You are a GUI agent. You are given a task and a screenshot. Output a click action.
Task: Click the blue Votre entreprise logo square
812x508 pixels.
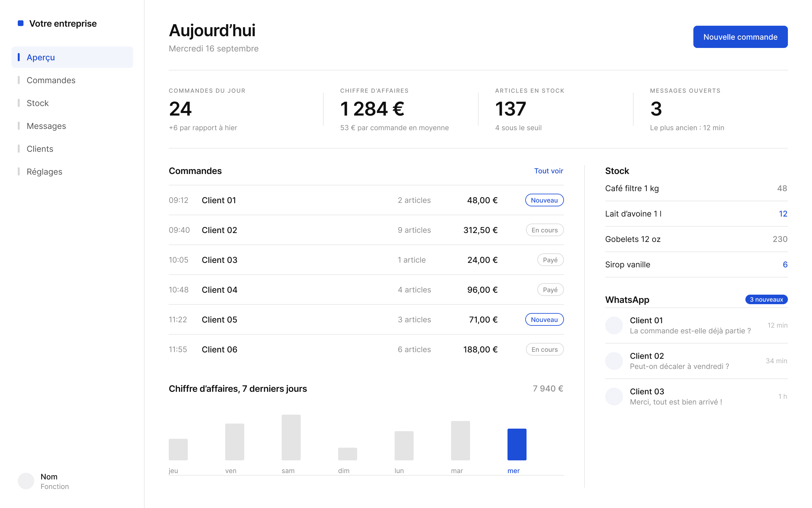21,23
